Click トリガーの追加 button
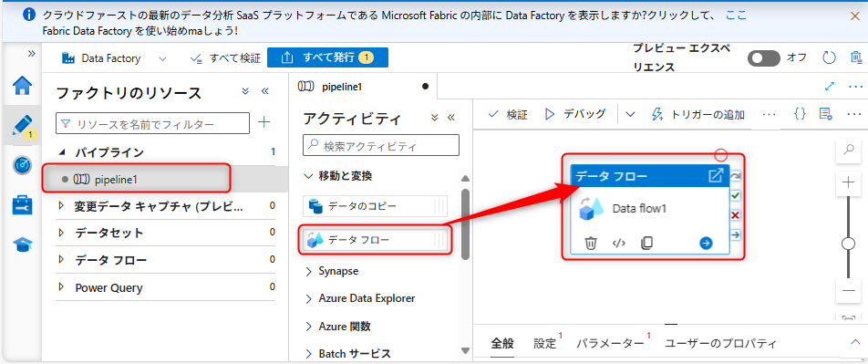 (x=698, y=115)
